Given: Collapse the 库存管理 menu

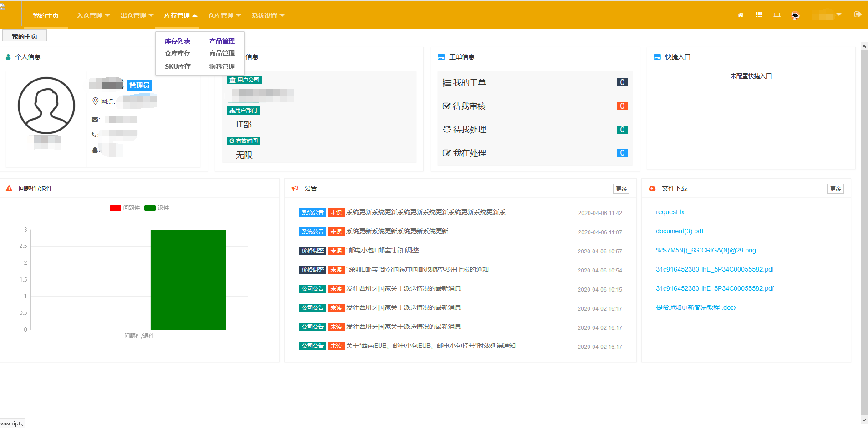Looking at the screenshot, I should coord(181,15).
